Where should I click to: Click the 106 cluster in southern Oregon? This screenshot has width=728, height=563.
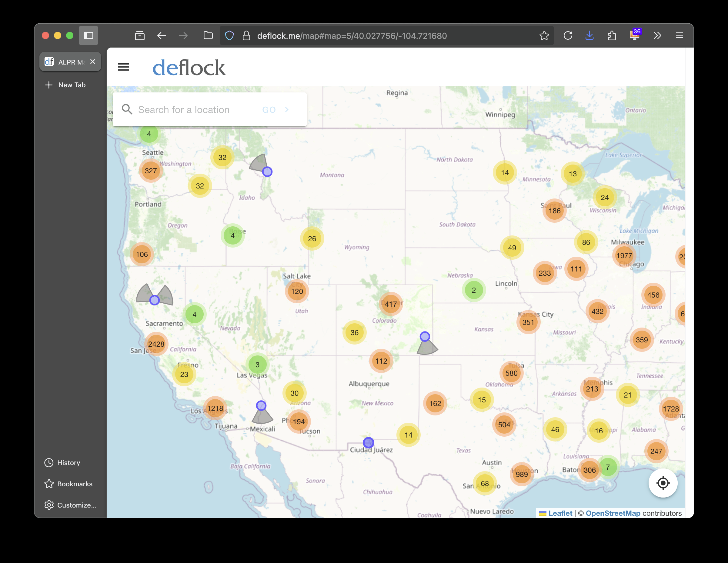(x=142, y=255)
